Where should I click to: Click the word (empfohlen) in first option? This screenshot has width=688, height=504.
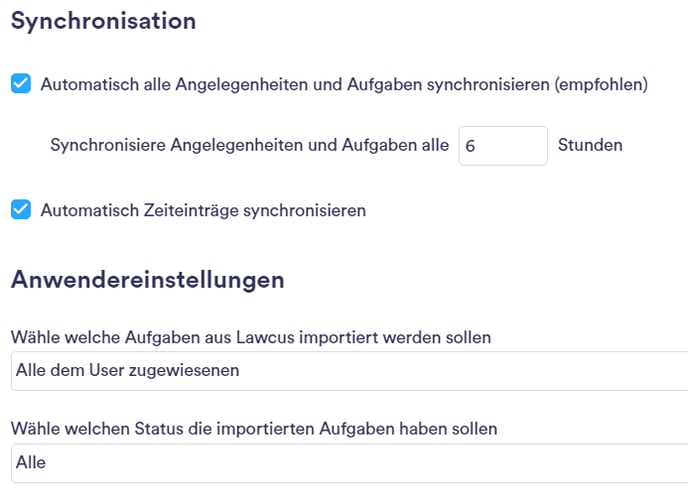point(601,84)
